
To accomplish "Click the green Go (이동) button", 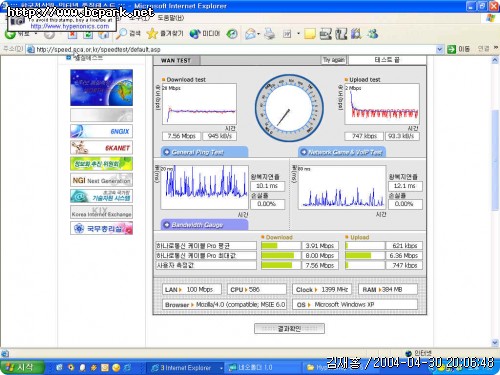I will click(x=459, y=49).
